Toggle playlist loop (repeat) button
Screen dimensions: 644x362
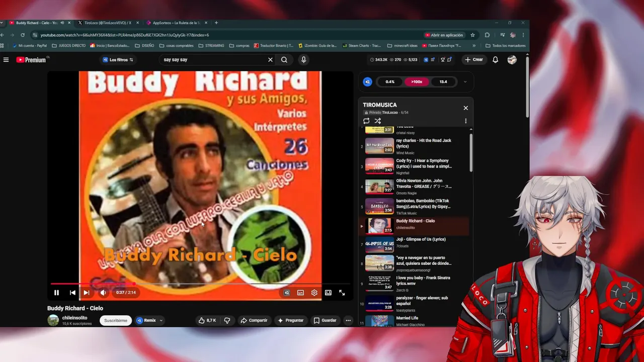click(366, 121)
